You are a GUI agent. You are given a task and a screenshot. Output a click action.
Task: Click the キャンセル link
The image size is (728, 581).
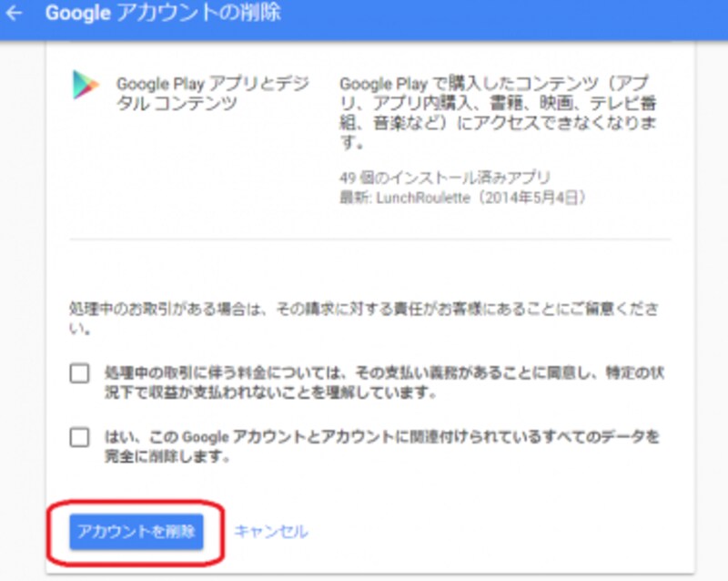click(271, 532)
